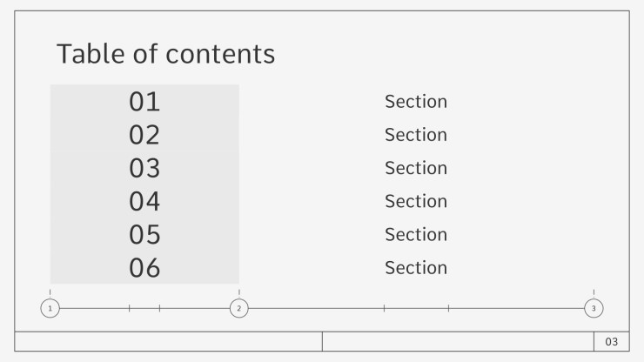This screenshot has width=644, height=362.
Task: Select the Section text beside 02
Action: click(x=416, y=135)
